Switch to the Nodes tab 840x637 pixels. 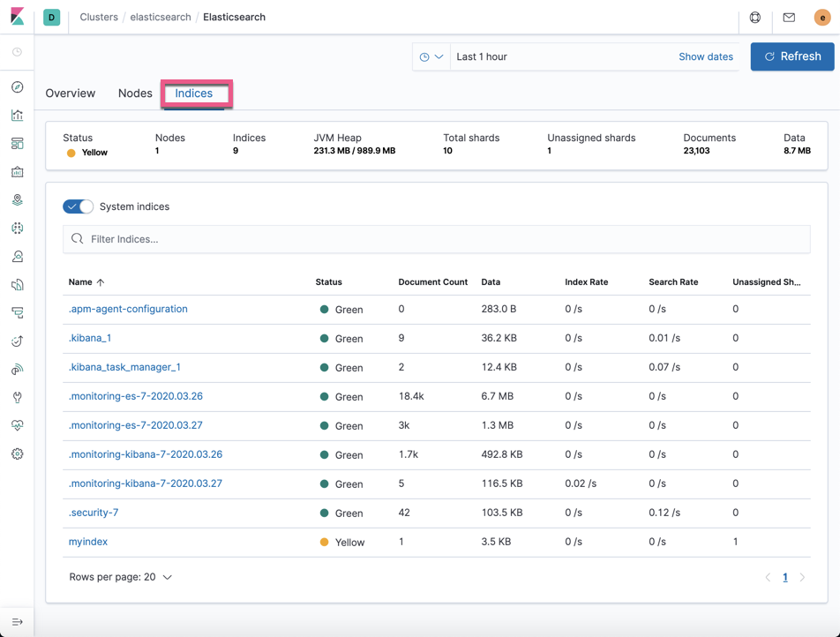pyautogui.click(x=135, y=94)
